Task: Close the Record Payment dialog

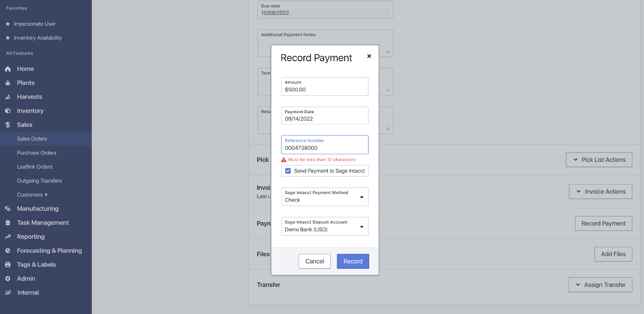Action: [369, 56]
